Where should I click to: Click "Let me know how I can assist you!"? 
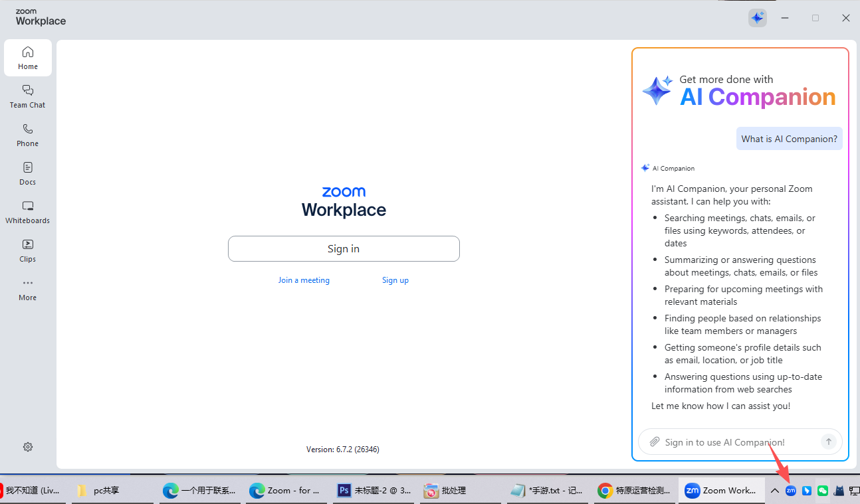pos(720,406)
